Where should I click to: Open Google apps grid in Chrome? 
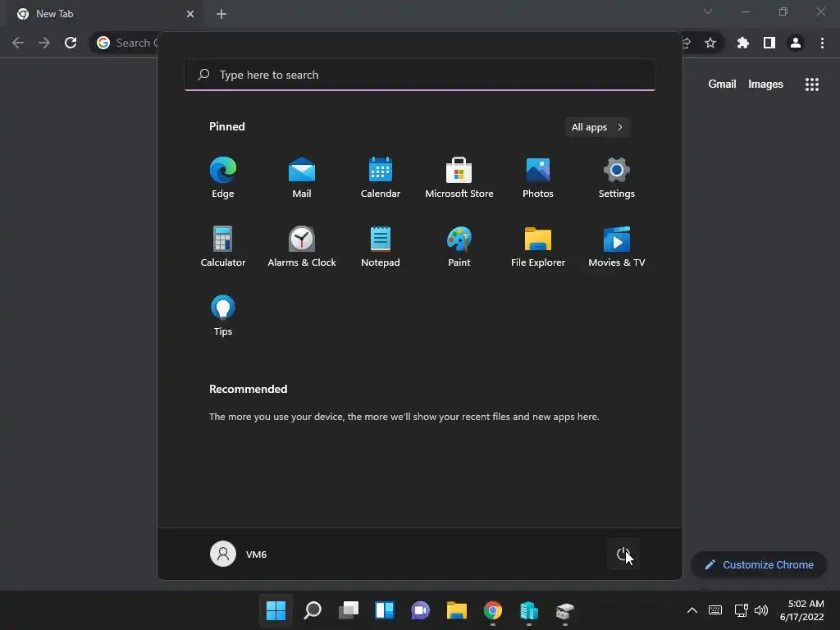pos(812,84)
